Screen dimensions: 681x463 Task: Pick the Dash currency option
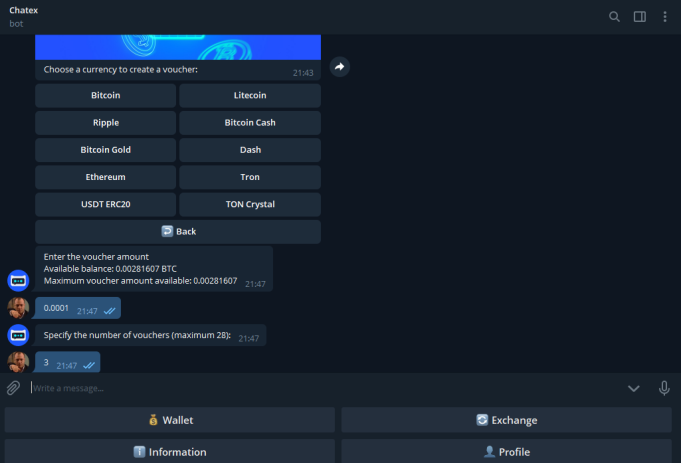[250, 150]
